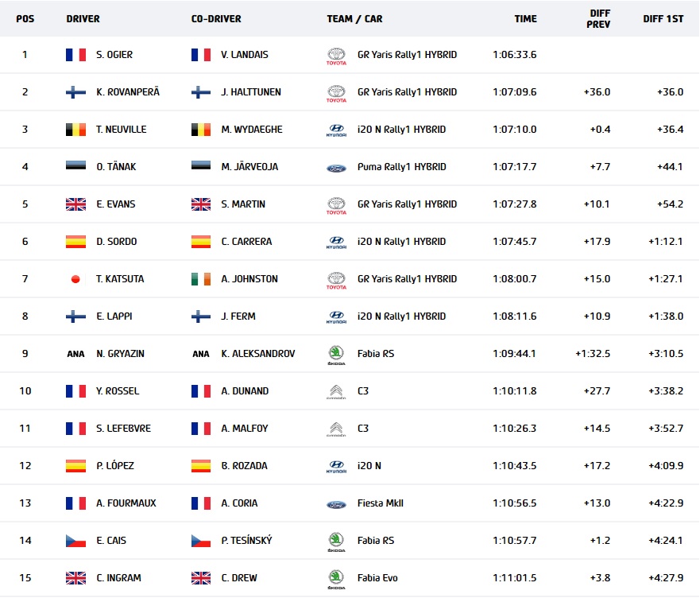Select co-driver M. Wydaeghe's name
The width and height of the screenshot is (700, 598).
click(252, 130)
